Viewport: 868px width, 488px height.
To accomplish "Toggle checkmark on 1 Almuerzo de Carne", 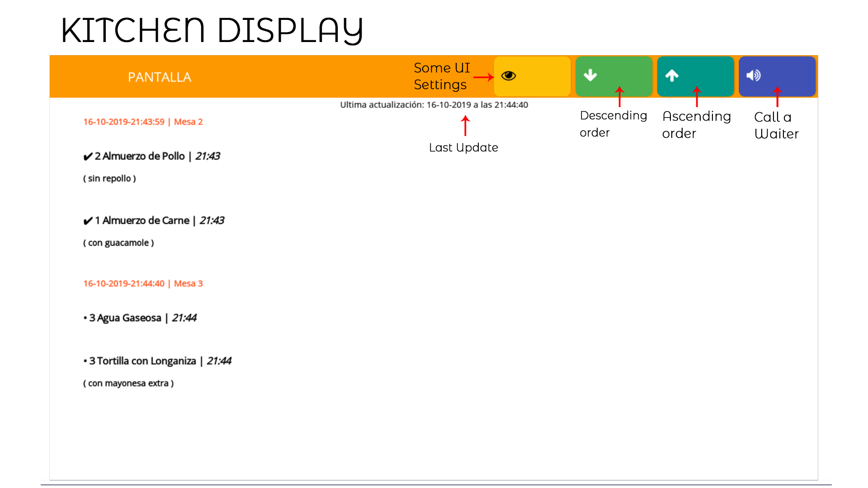I will click(88, 221).
